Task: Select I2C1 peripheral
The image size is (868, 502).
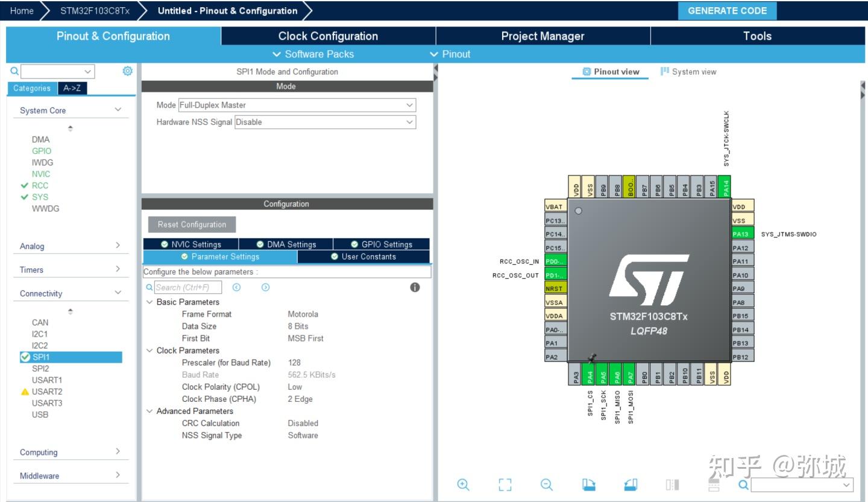Action: pyautogui.click(x=40, y=334)
